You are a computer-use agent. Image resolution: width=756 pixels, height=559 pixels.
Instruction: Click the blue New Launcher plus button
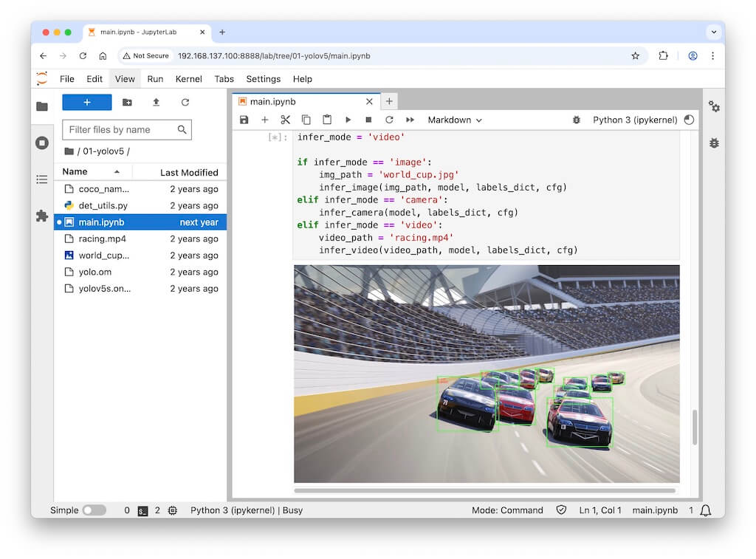click(87, 103)
